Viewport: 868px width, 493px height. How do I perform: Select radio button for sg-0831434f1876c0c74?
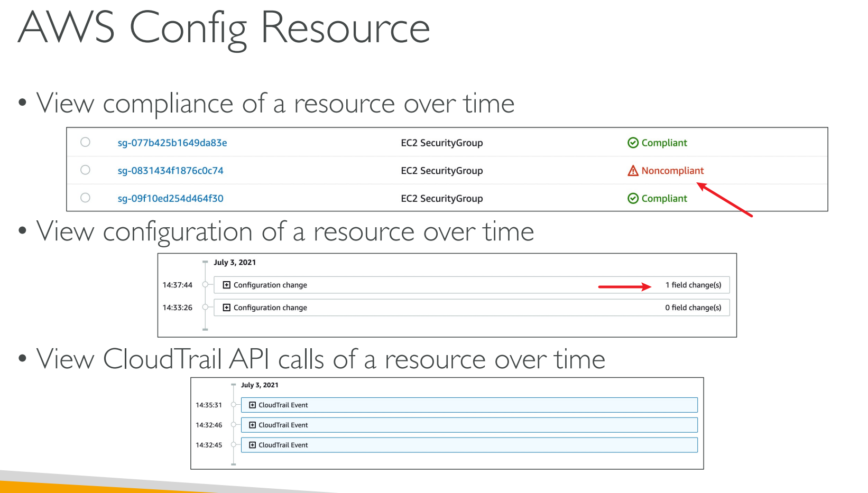[x=85, y=170]
